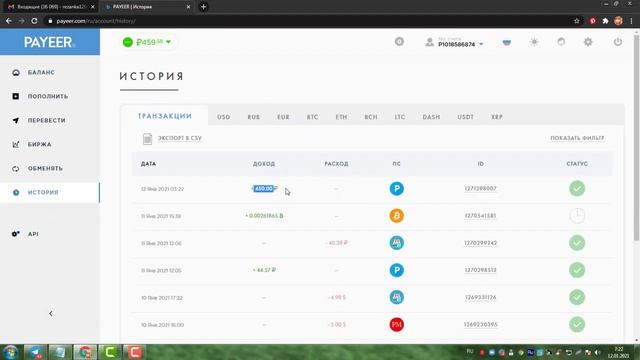Toggle the light theme sun icon
The width and height of the screenshot is (640, 360).
coord(534,42)
